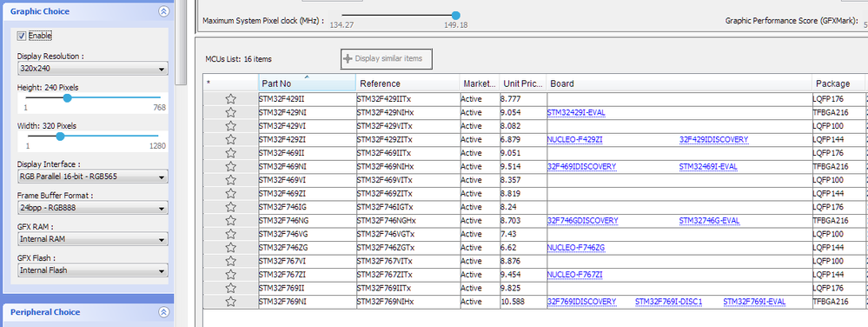Expand the Frame Buffer Format dropdown
The height and width of the screenshot is (327, 868).
[92, 209]
